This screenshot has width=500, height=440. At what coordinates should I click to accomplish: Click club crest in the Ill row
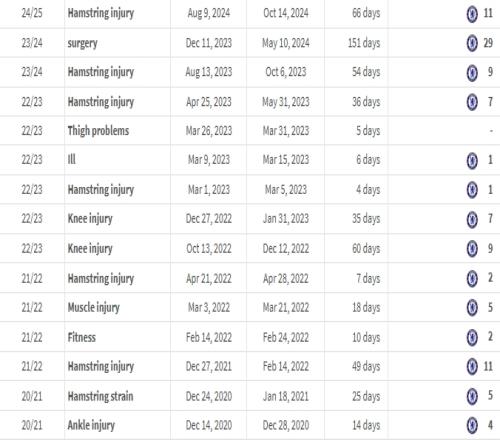pyautogui.click(x=472, y=160)
